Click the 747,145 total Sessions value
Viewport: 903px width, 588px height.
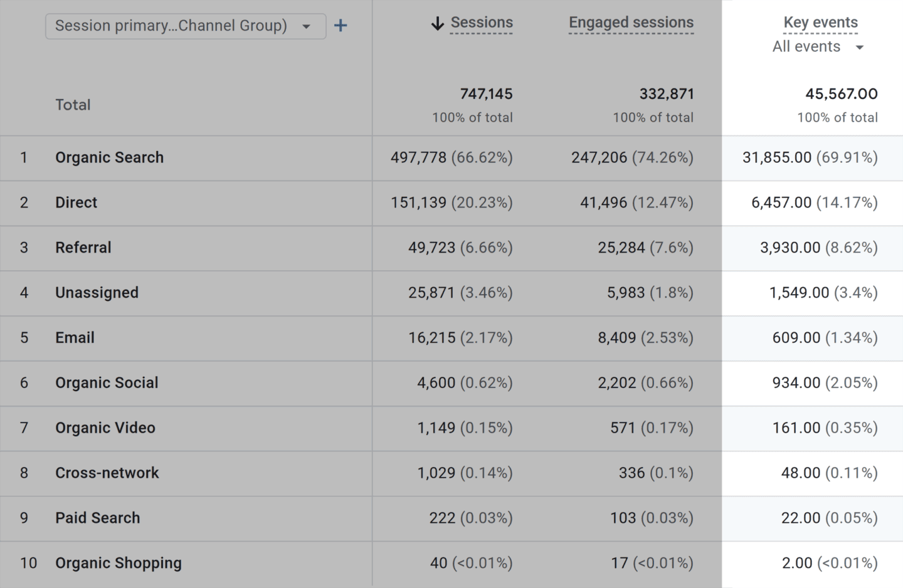pos(487,93)
